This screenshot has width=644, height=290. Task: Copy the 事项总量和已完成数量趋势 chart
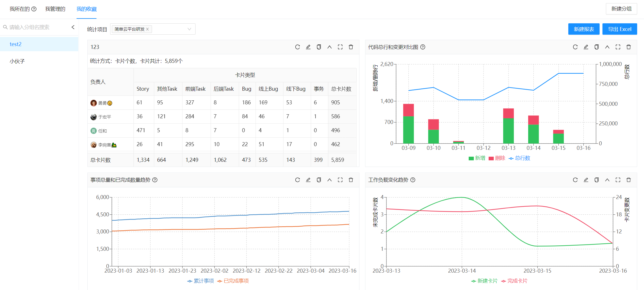[x=319, y=180]
